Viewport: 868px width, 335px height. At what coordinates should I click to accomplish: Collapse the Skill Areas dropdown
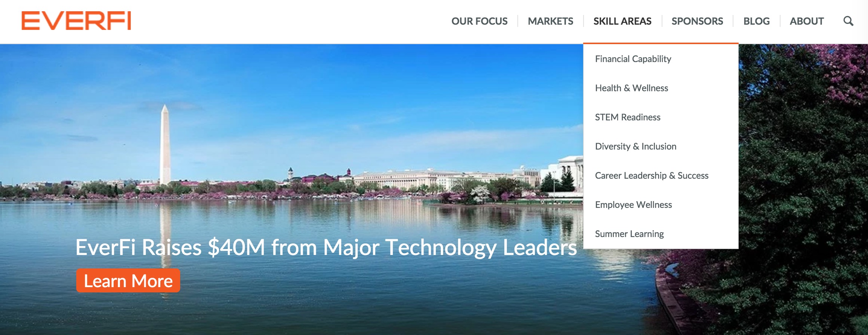point(622,21)
